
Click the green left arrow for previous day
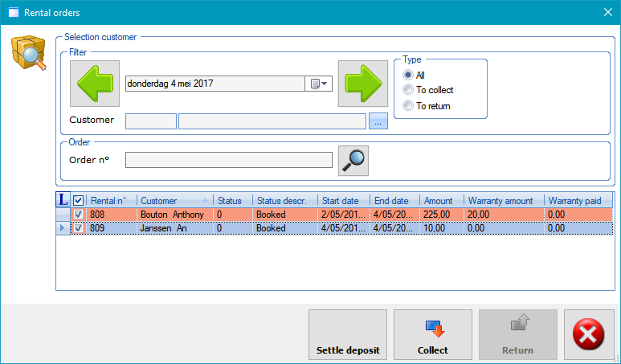pos(95,84)
